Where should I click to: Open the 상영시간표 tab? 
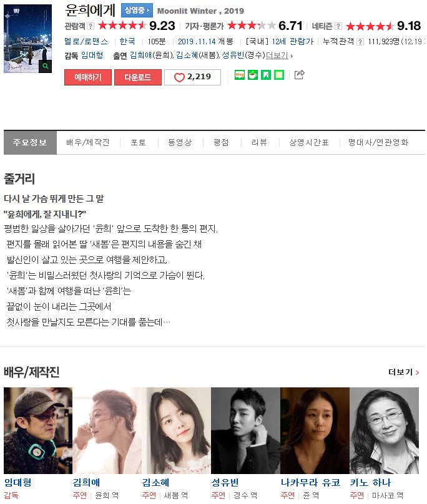(x=309, y=142)
